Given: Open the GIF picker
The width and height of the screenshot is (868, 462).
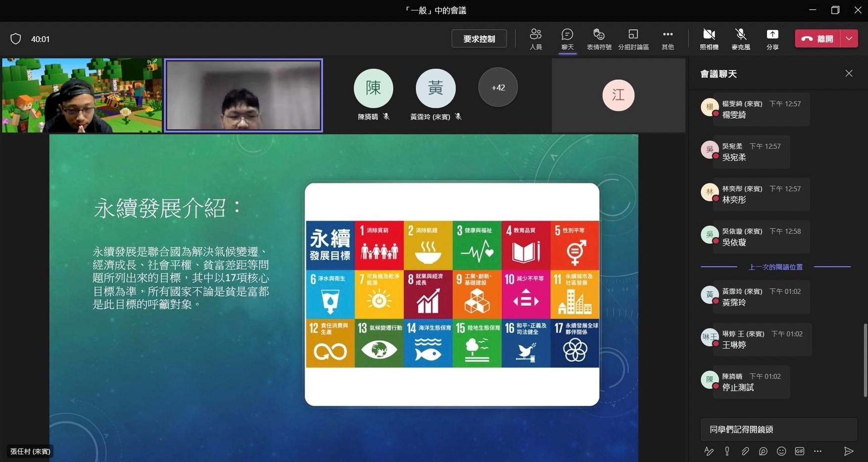Looking at the screenshot, I should coord(799,451).
